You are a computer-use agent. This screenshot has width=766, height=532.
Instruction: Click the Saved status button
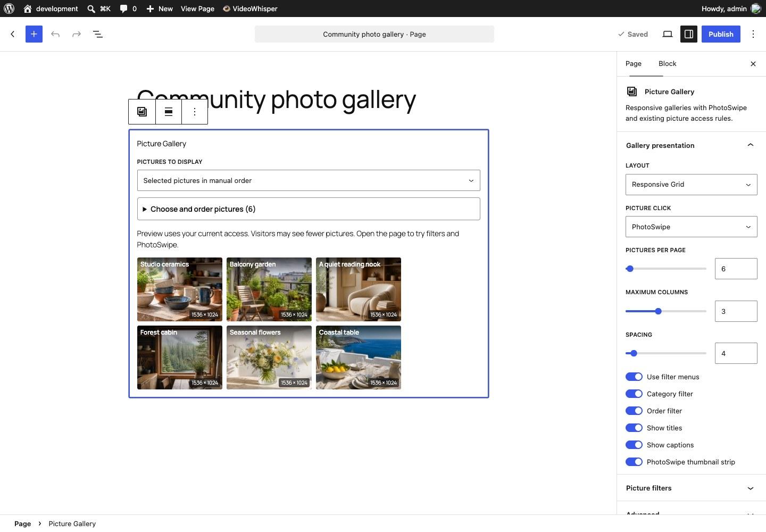[633, 34]
